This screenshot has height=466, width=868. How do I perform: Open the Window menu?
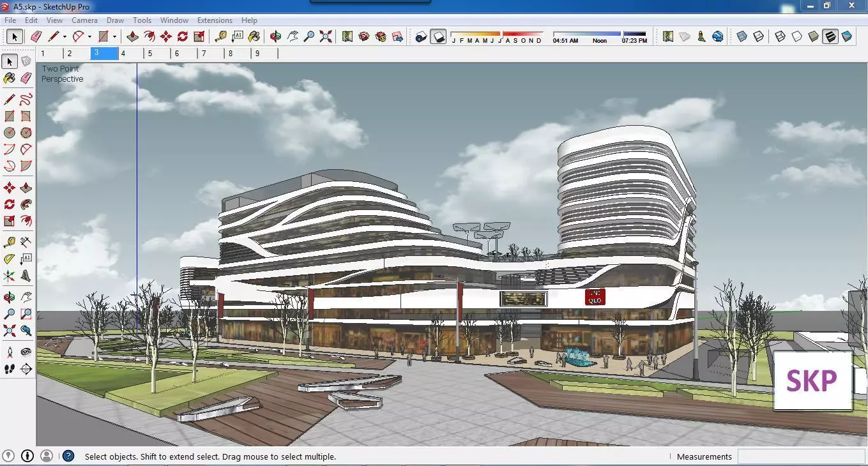174,20
